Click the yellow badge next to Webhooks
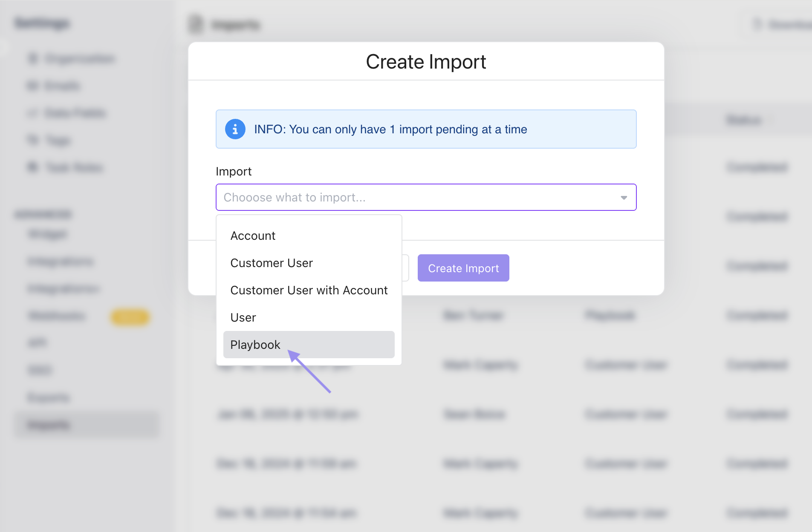 click(130, 316)
